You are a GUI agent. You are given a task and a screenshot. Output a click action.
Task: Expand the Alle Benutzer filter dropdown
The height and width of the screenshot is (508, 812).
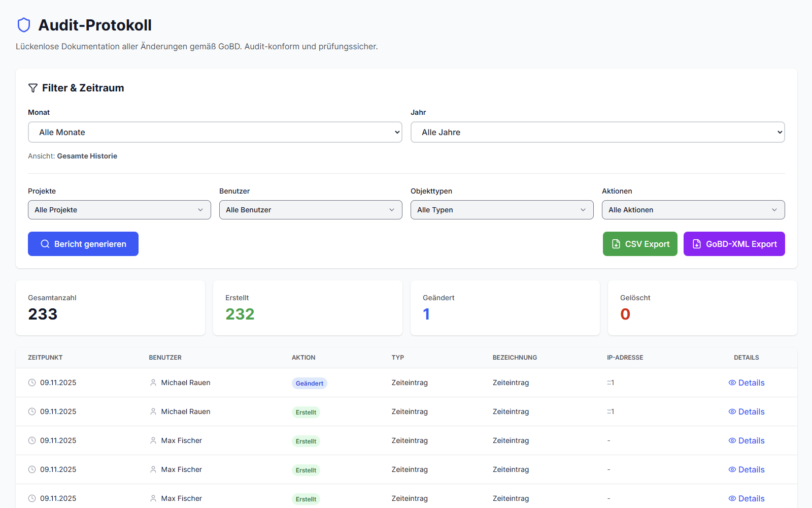[311, 210]
